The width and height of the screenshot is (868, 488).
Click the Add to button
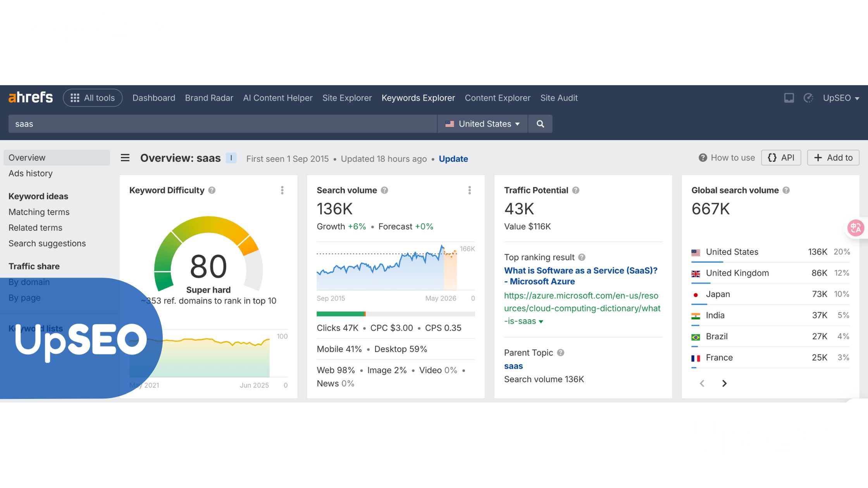pyautogui.click(x=833, y=158)
